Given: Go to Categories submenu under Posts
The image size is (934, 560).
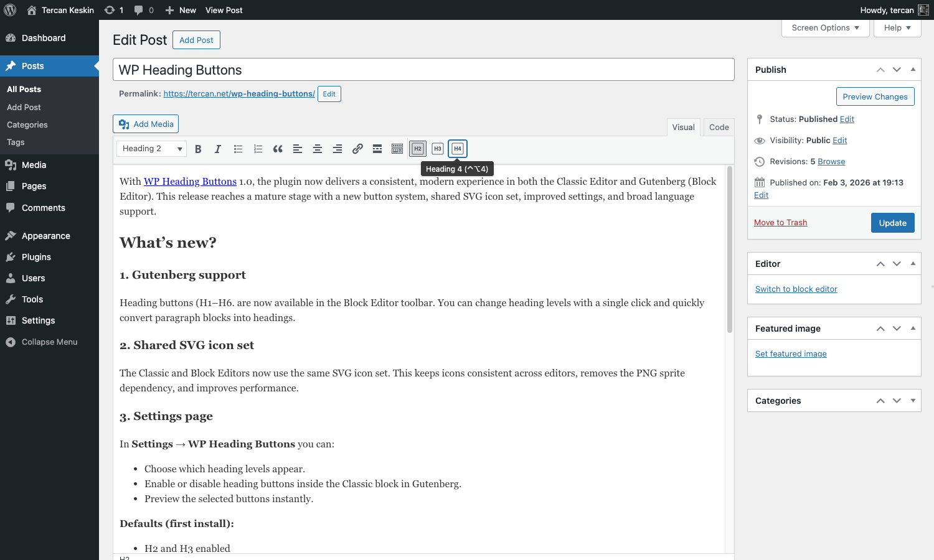Looking at the screenshot, I should pyautogui.click(x=27, y=124).
